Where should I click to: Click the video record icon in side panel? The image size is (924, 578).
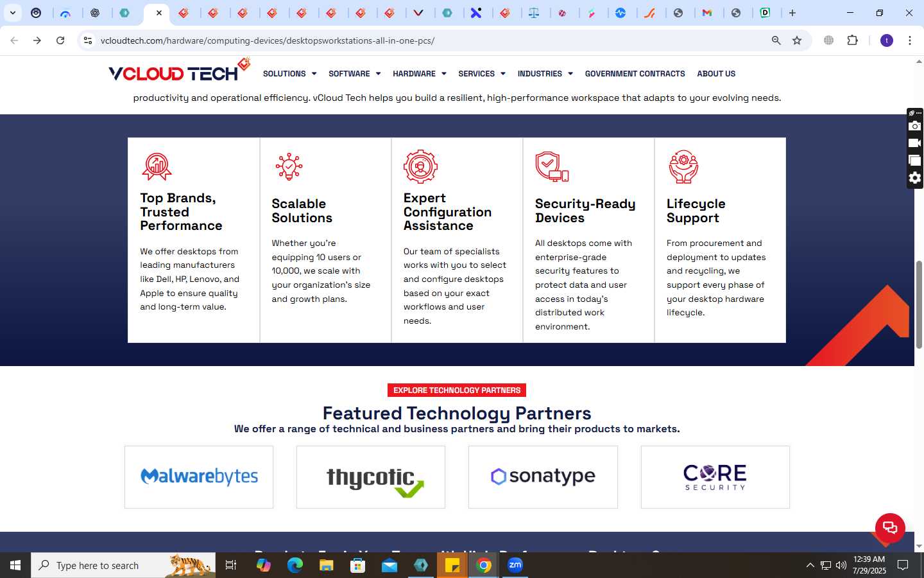tap(915, 143)
